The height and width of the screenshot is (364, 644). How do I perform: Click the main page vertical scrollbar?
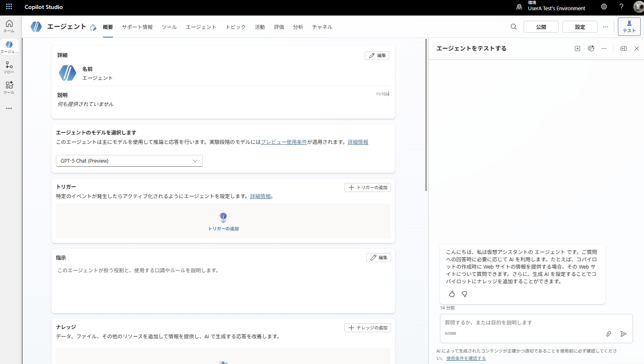tap(426, 115)
